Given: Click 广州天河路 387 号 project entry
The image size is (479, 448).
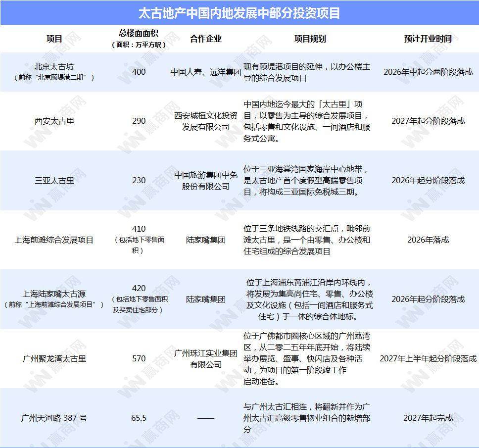Looking at the screenshot, I should click(55, 418).
